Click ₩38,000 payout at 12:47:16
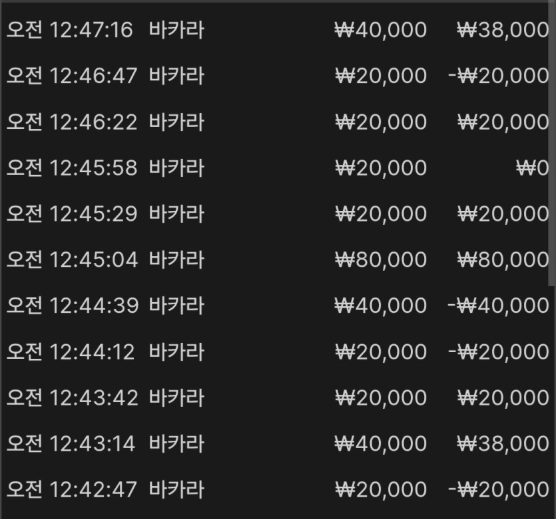Image resolution: width=556 pixels, height=519 pixels. (503, 30)
